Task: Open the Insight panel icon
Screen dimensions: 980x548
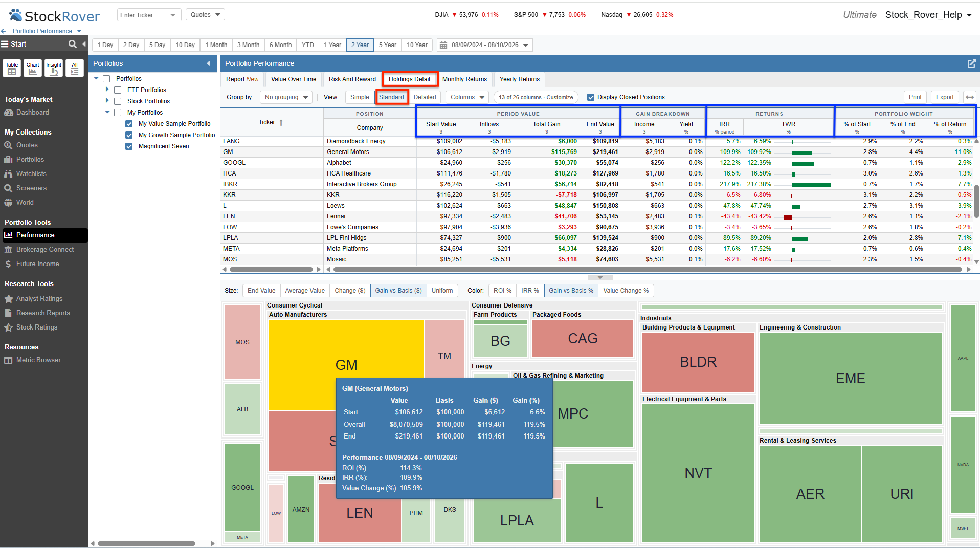Action: point(54,68)
